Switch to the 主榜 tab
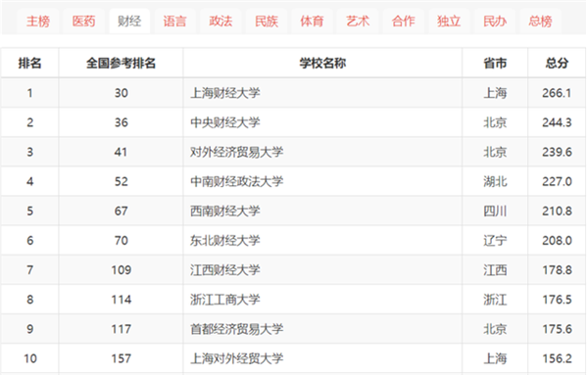 (38, 21)
